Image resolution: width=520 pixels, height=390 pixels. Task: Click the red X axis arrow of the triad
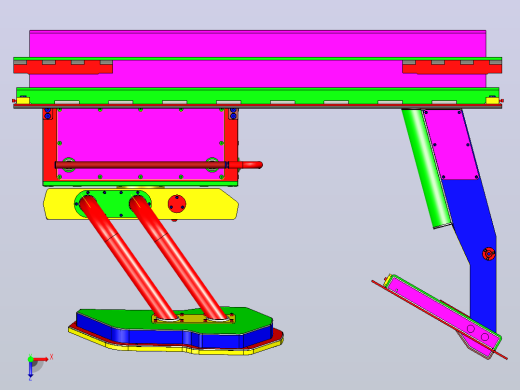point(41,359)
